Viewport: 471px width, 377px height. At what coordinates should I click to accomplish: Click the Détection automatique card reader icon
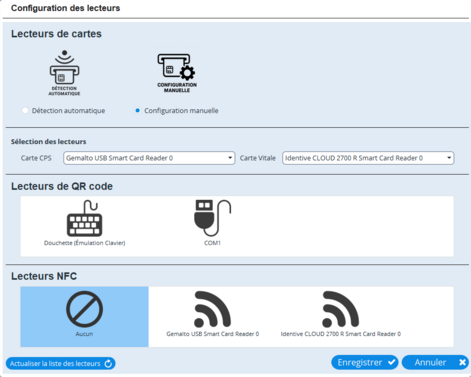[x=65, y=73]
